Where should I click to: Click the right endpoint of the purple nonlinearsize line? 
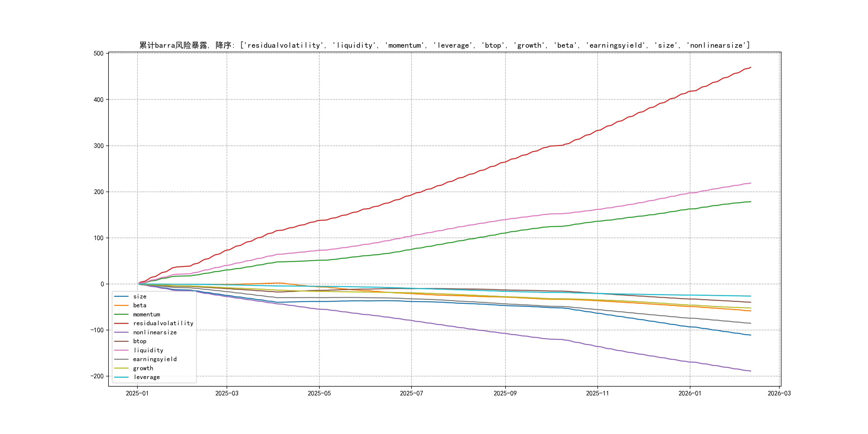coord(750,371)
